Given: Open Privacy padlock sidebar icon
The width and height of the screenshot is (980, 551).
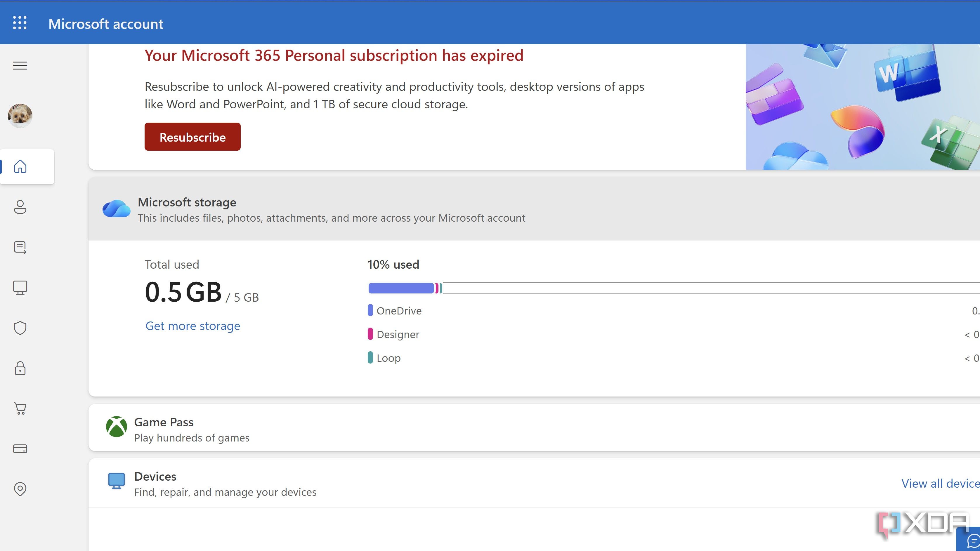Looking at the screenshot, I should pyautogui.click(x=20, y=368).
